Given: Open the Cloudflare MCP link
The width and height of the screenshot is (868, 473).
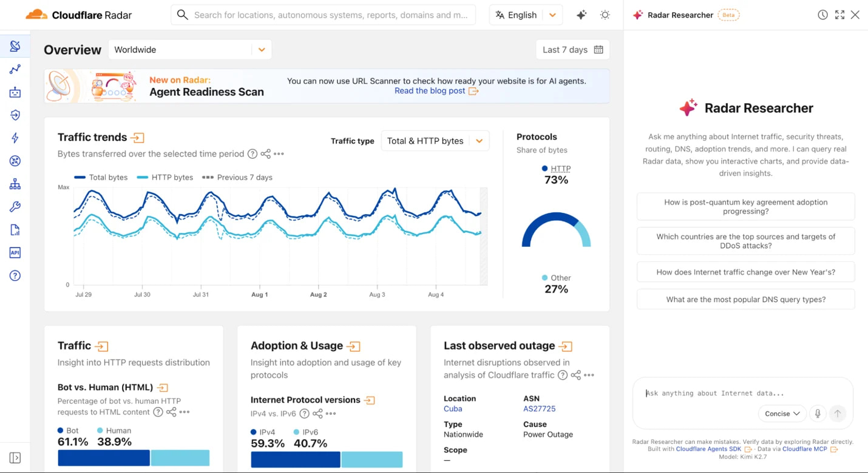Looking at the screenshot, I should (x=810, y=449).
